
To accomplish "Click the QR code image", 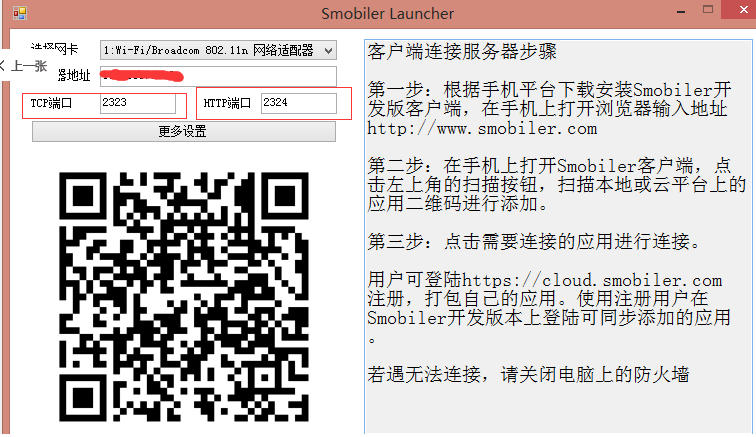I will (184, 297).
